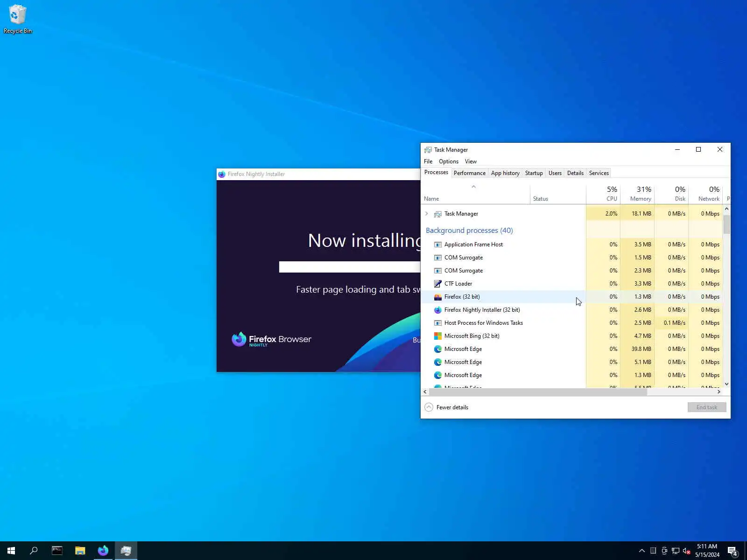The image size is (747, 560).
Task: Switch to the App history tab
Action: (505, 173)
